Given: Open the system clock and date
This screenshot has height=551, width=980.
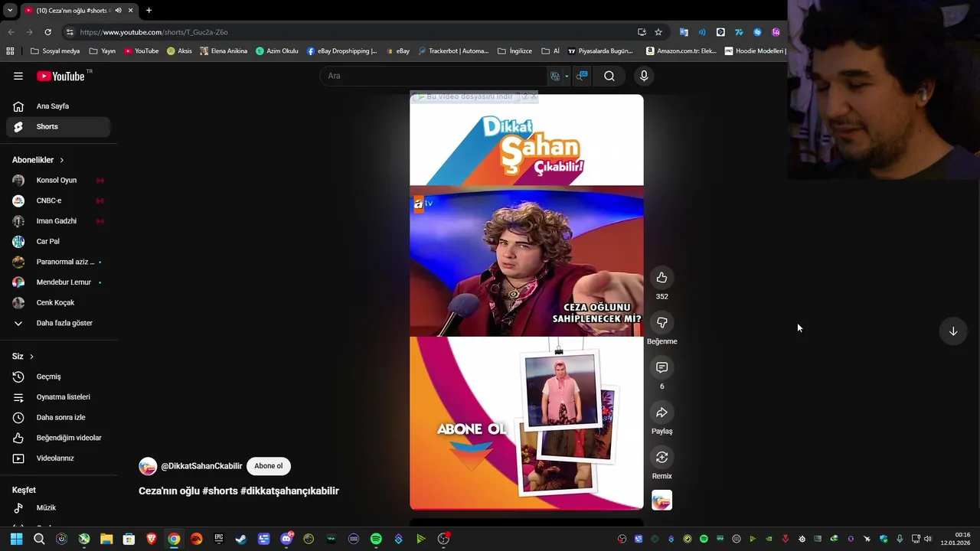Looking at the screenshot, I should pos(956,539).
